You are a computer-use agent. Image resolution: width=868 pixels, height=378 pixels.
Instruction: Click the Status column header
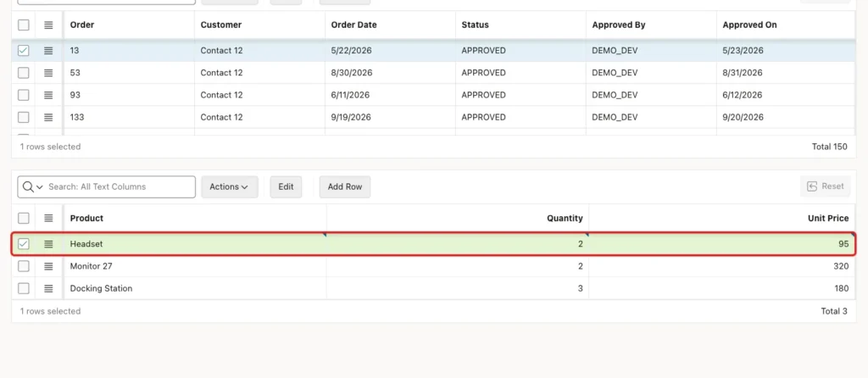(x=521, y=25)
